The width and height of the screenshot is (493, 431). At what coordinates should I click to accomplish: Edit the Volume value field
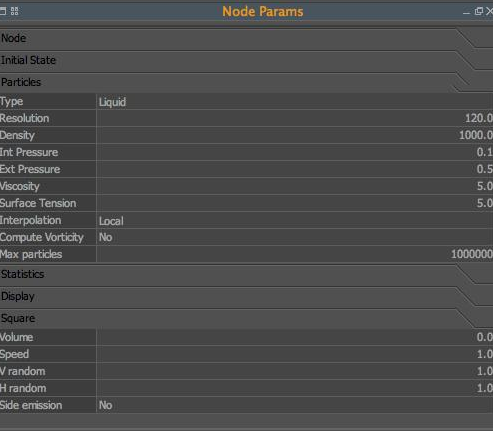point(295,337)
